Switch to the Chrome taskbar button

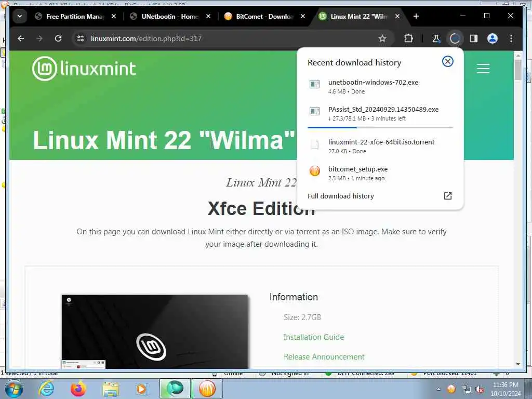(x=175, y=389)
